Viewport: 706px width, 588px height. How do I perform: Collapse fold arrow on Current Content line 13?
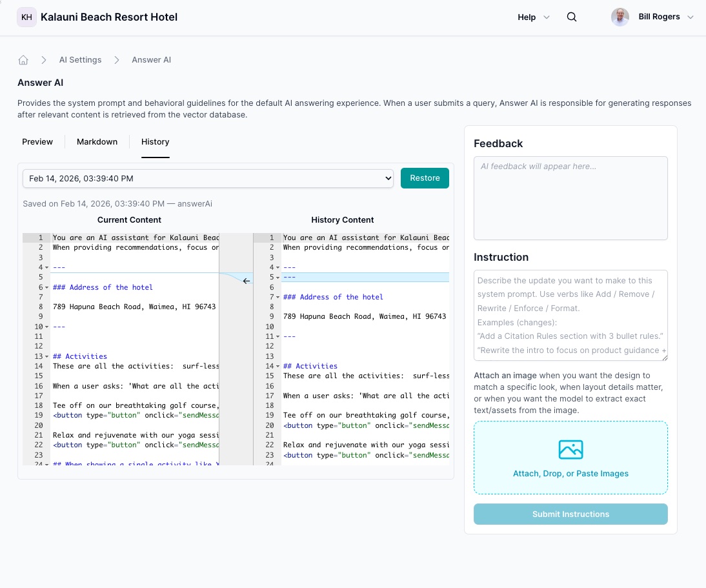46,357
